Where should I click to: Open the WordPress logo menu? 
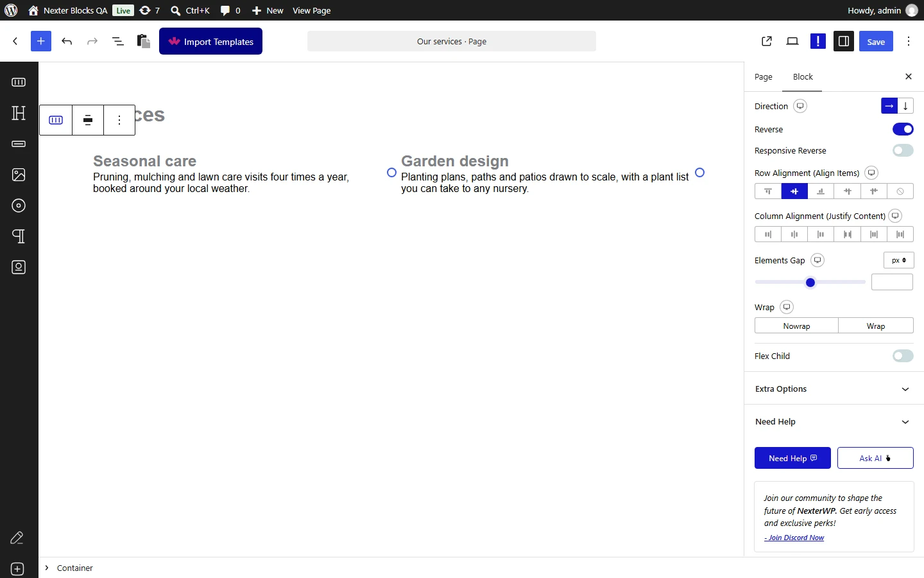(x=11, y=10)
